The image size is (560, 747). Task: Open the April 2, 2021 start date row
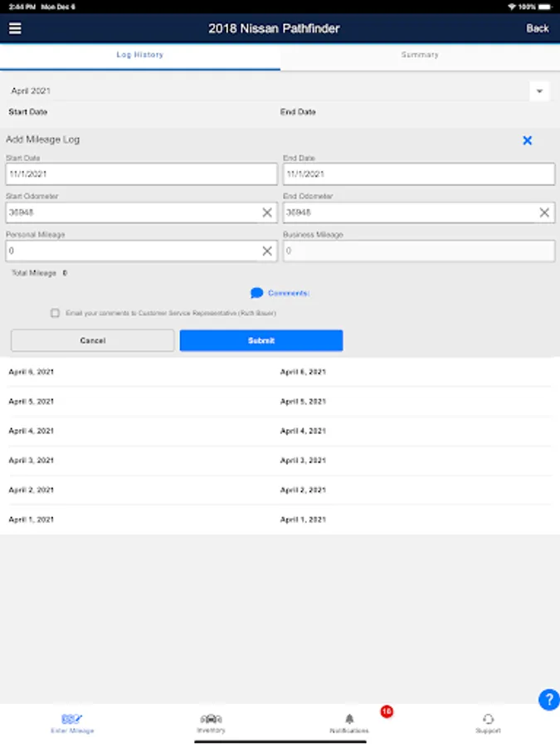pyautogui.click(x=31, y=491)
